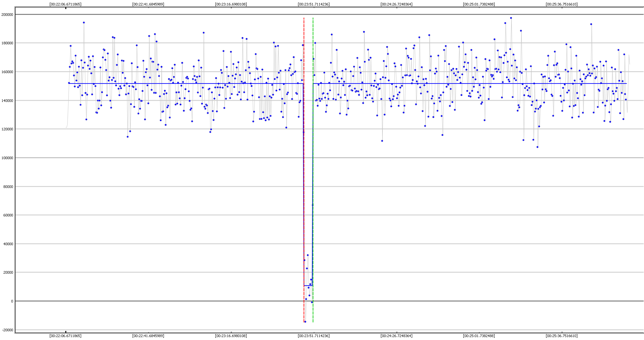The width and height of the screenshot is (644, 340).
Task: Click the -20000 y-axis label
Action: 8,330
